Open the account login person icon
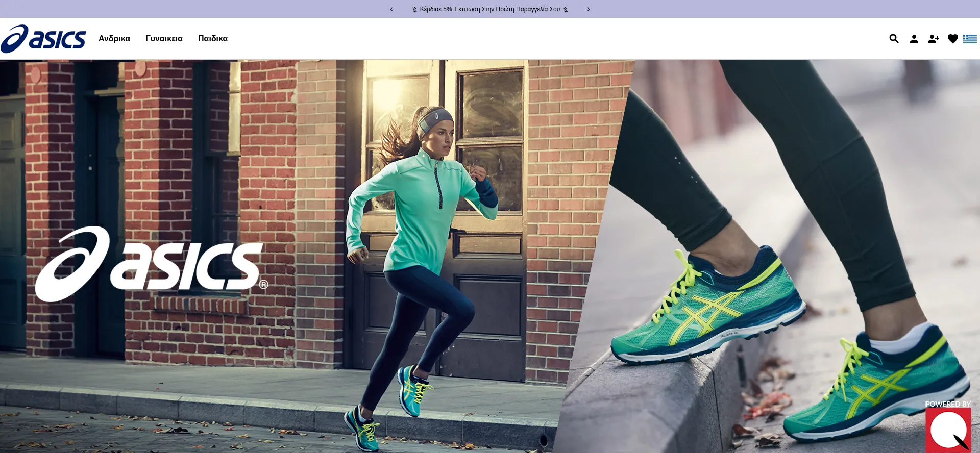Image resolution: width=980 pixels, height=453 pixels. pyautogui.click(x=914, y=39)
